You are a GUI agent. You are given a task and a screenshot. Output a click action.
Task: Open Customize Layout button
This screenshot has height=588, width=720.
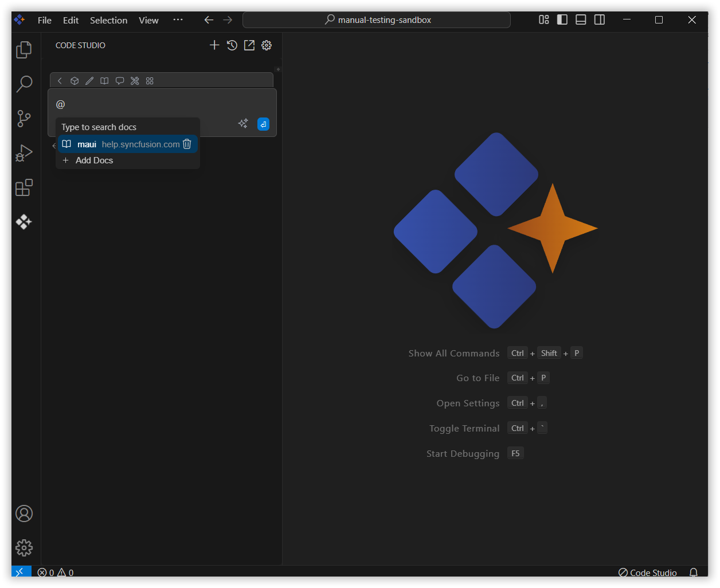coord(544,20)
